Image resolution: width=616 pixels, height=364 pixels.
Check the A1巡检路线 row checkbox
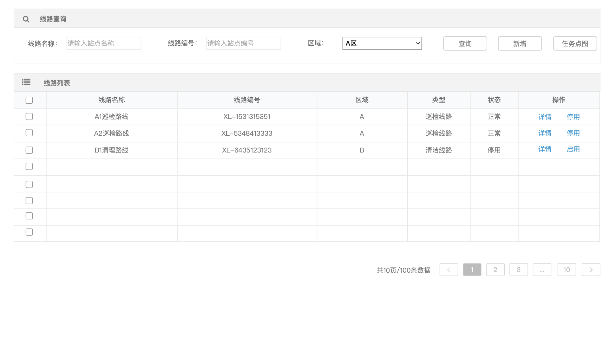pyautogui.click(x=29, y=116)
